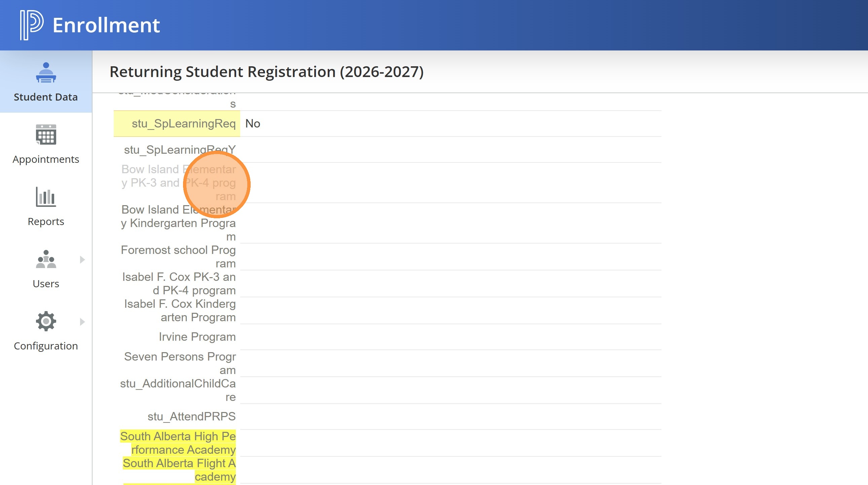
Task: Select the Irvine Program row label
Action: click(197, 337)
